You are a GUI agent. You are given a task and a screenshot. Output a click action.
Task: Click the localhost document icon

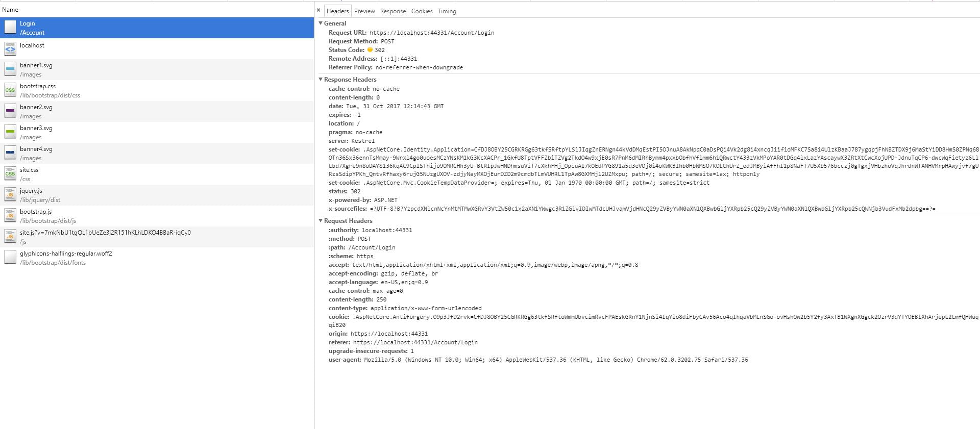10,49
